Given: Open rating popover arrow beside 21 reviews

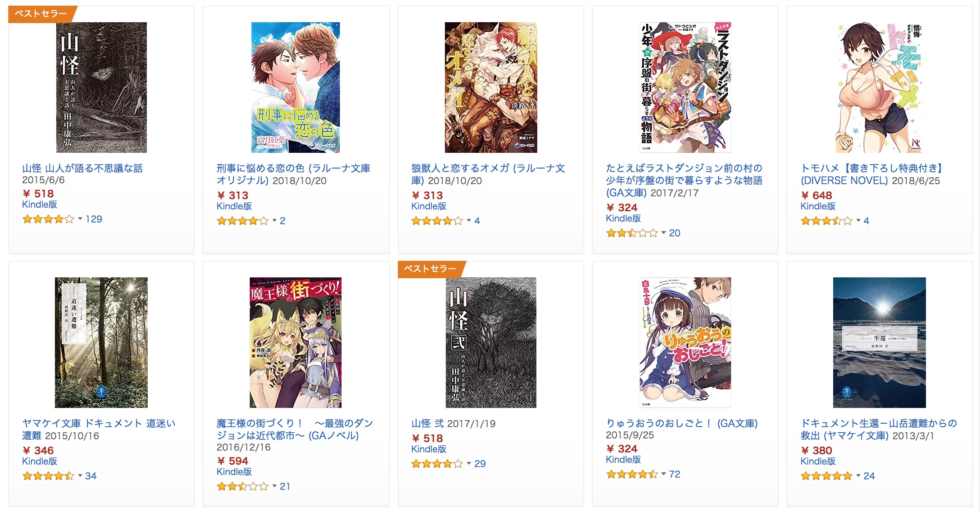Looking at the screenshot, I should pyautogui.click(x=275, y=486).
